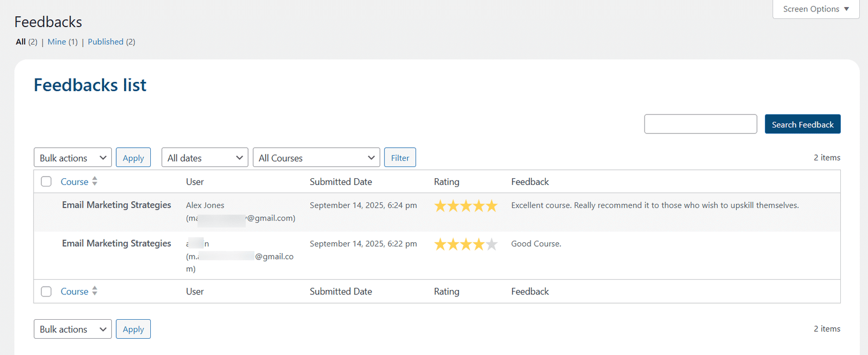Open the All Courses dropdown

tap(316, 158)
